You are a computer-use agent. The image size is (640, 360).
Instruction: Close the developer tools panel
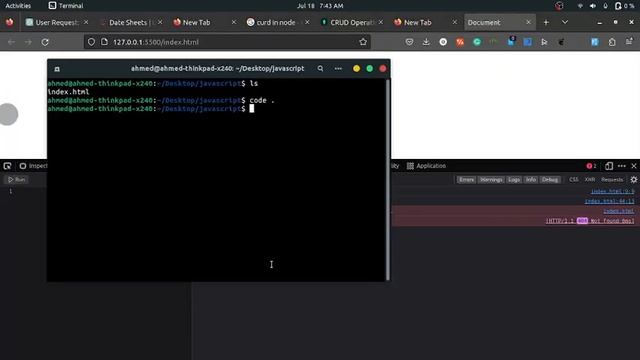(x=634, y=166)
